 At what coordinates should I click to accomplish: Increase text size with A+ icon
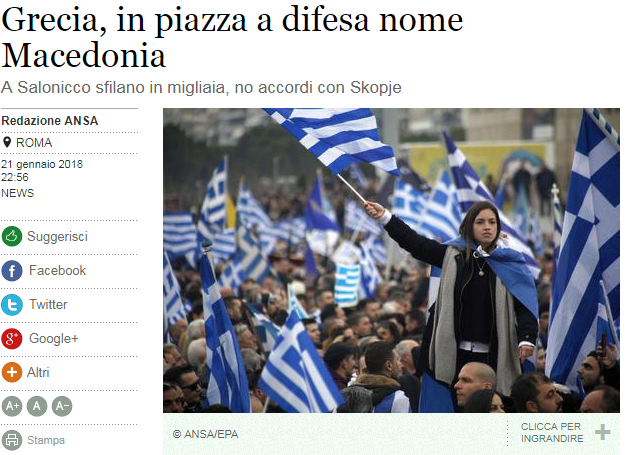coord(12,406)
